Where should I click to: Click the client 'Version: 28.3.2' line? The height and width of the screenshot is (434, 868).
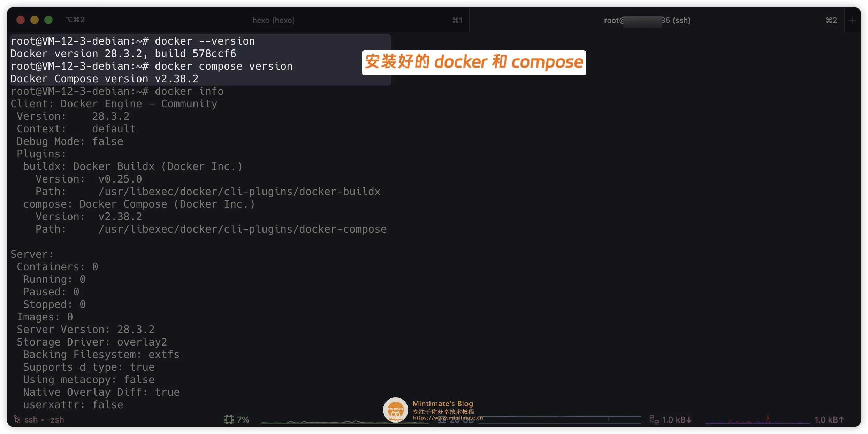[73, 116]
